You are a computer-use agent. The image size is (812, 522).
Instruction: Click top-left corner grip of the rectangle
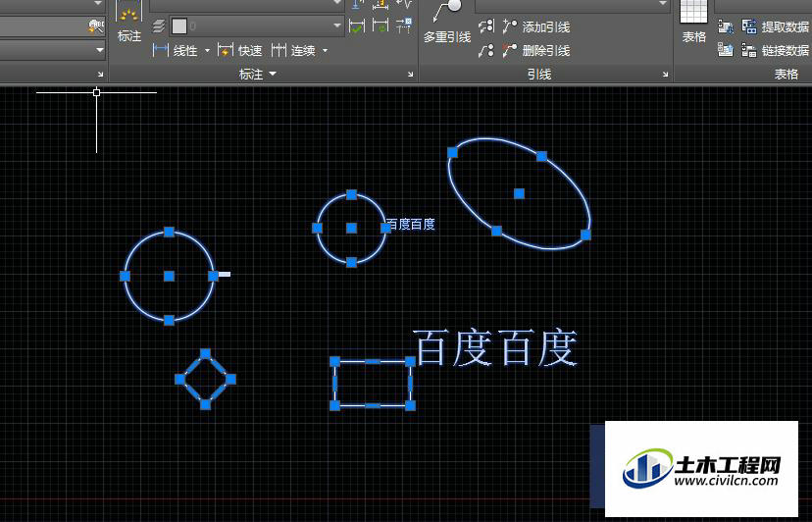(x=335, y=361)
